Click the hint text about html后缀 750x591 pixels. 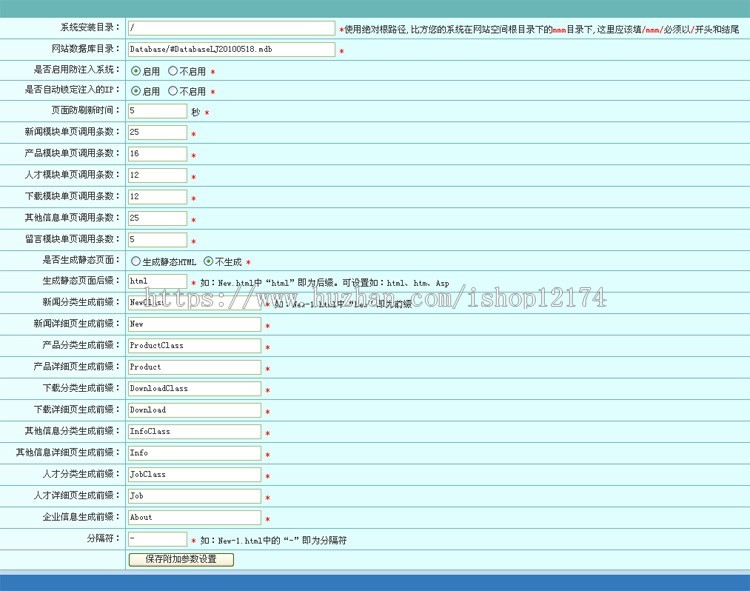pyautogui.click(x=325, y=283)
